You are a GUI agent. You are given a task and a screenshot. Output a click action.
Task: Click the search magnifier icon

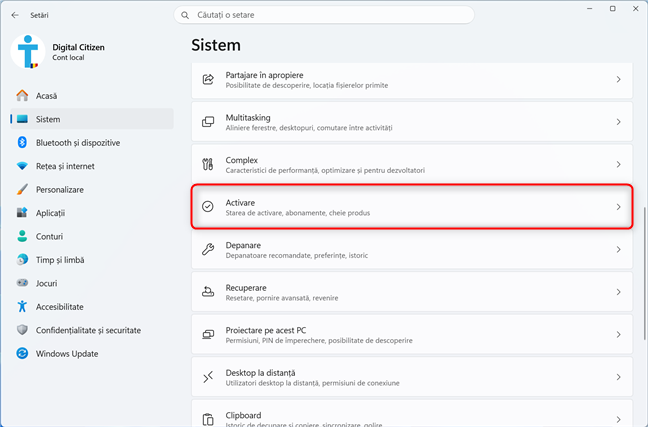click(x=185, y=15)
